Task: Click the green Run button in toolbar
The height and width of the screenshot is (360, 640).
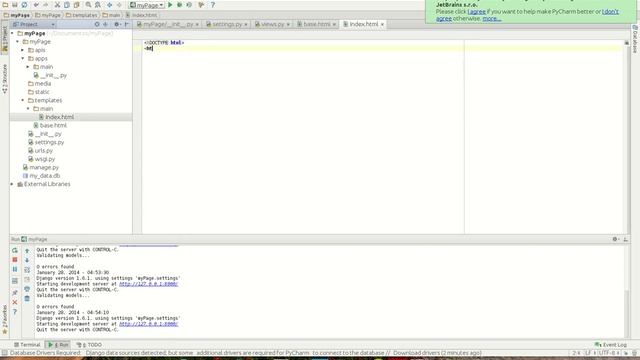Action: point(170,5)
